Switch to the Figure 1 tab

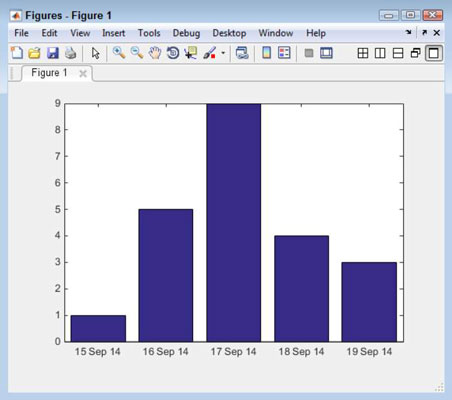[49, 73]
